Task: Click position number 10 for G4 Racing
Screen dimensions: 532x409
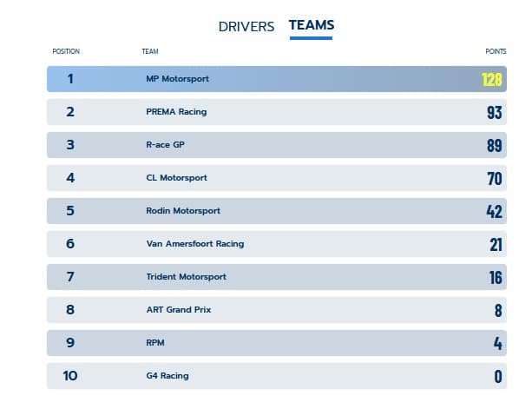Action: click(70, 376)
